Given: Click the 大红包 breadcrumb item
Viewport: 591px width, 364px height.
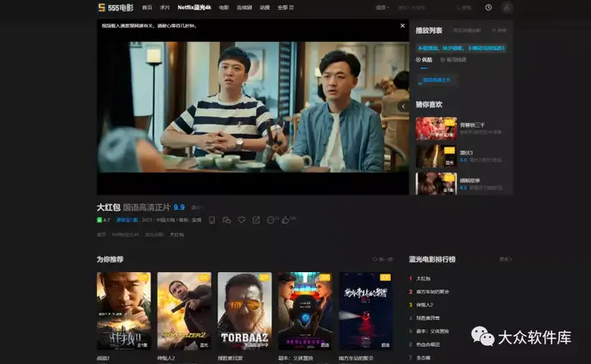Looking at the screenshot, I should pyautogui.click(x=176, y=234).
